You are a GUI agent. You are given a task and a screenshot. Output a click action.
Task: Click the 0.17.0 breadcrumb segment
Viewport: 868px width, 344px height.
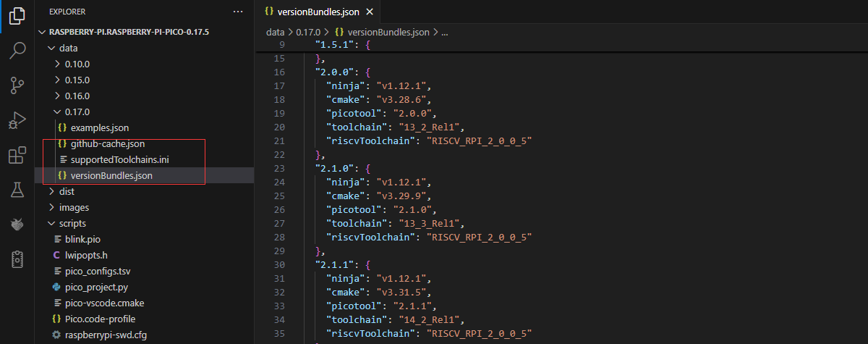coord(309,32)
